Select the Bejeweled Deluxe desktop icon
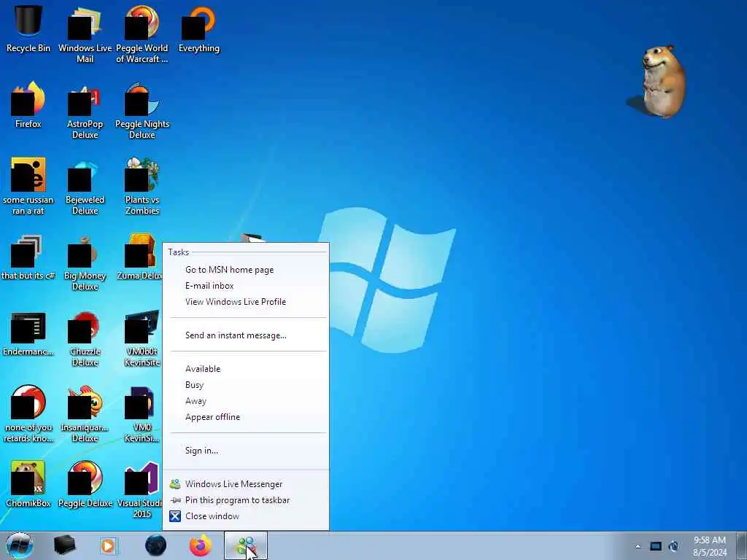 tap(85, 186)
